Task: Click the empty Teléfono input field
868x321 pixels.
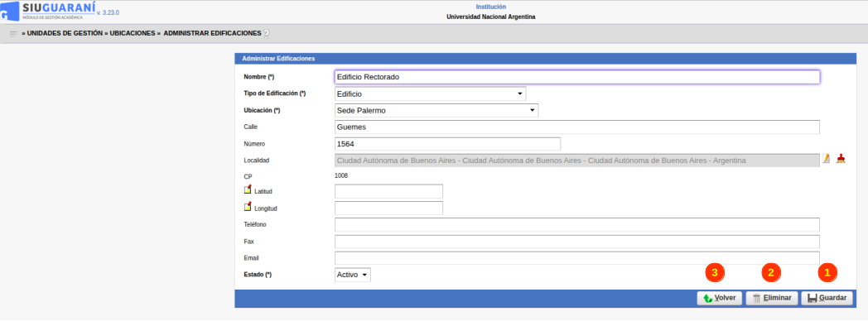Action: coord(576,225)
